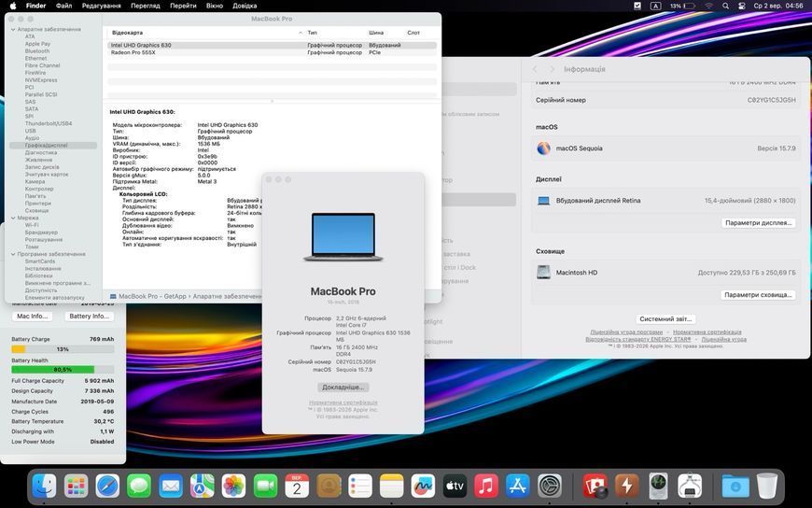The width and height of the screenshot is (812, 508).
Task: Launch FaceTime from the Dock
Action: click(x=266, y=486)
